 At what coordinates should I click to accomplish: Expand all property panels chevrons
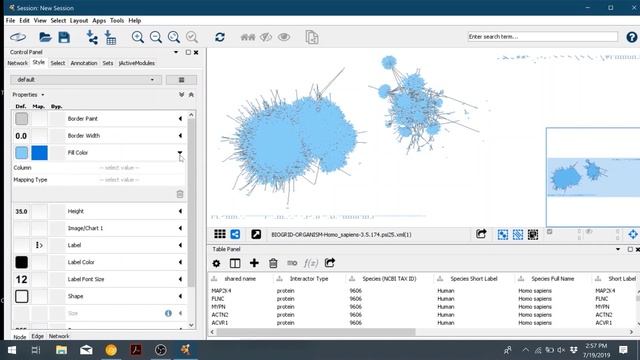point(182,95)
